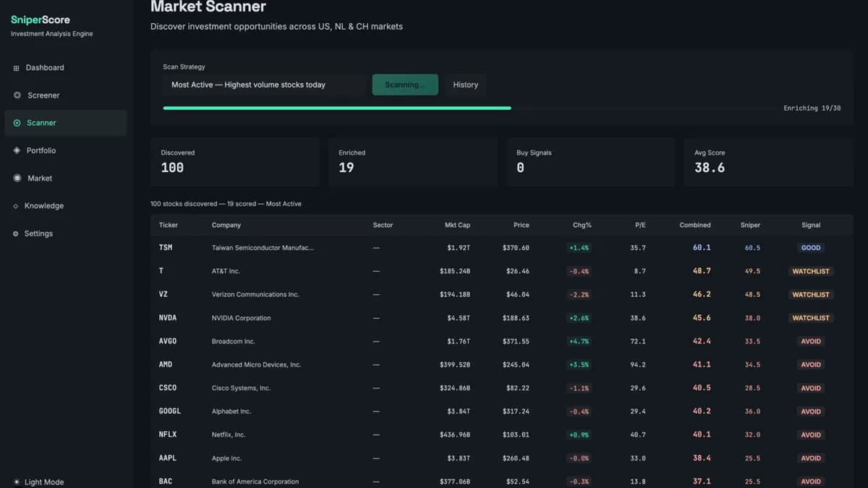868x488 pixels.
Task: Click Advanced Micro Devices, Inc. company name
Action: [256, 364]
